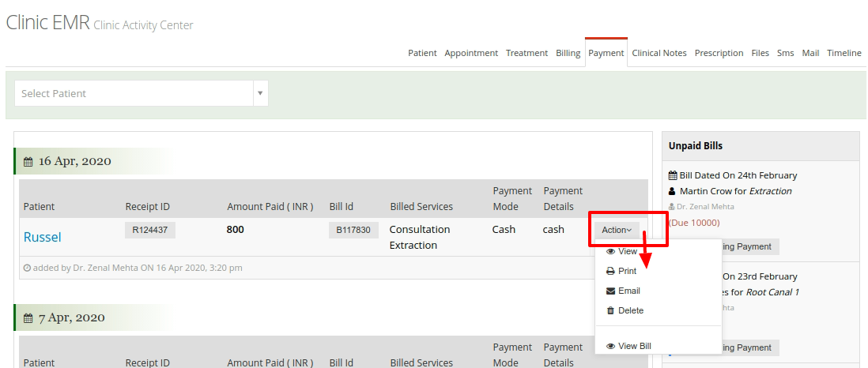The image size is (868, 368).
Task: Click the doctor icon before Dr. Zenal Mehta
Action: 672,206
